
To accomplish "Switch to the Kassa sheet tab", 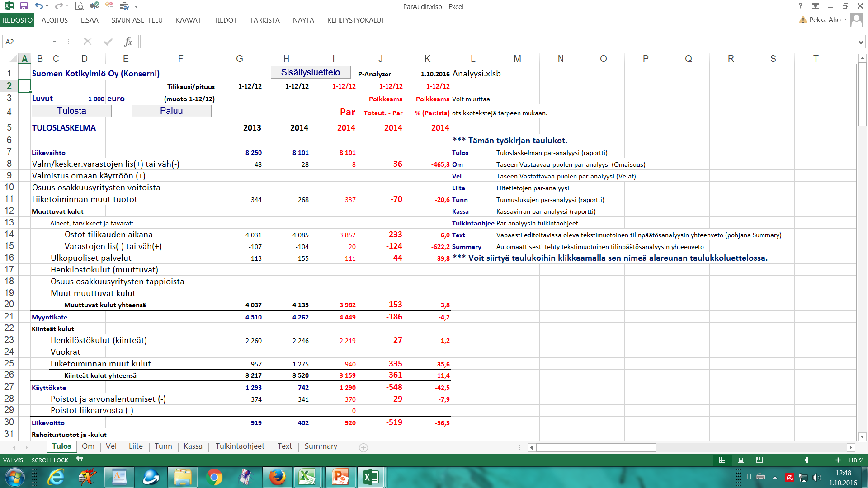I will (x=193, y=446).
